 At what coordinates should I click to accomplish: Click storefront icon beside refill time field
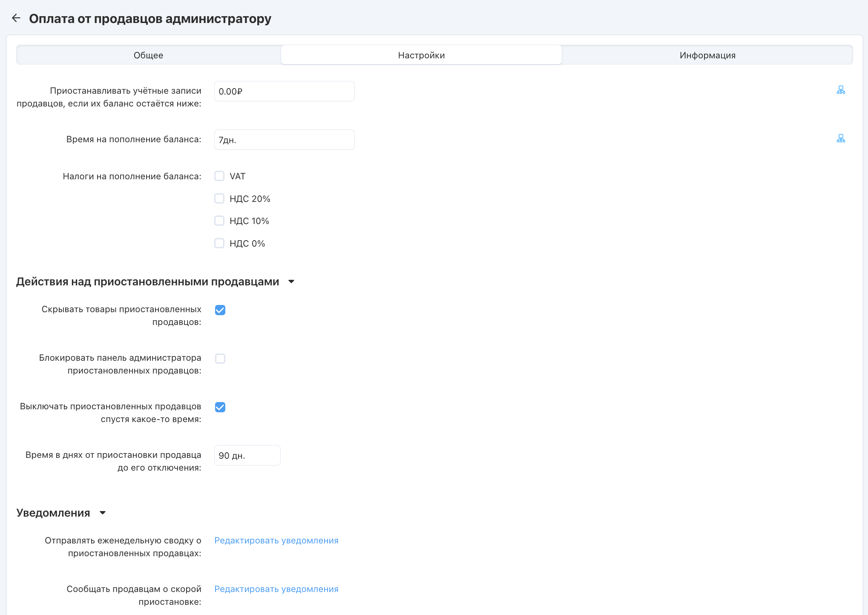(840, 138)
